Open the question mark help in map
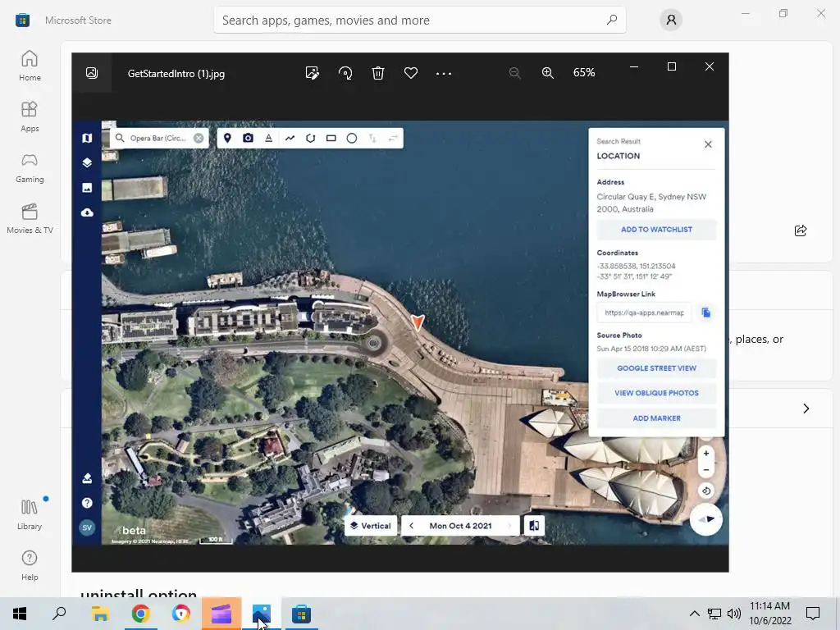 (x=87, y=503)
